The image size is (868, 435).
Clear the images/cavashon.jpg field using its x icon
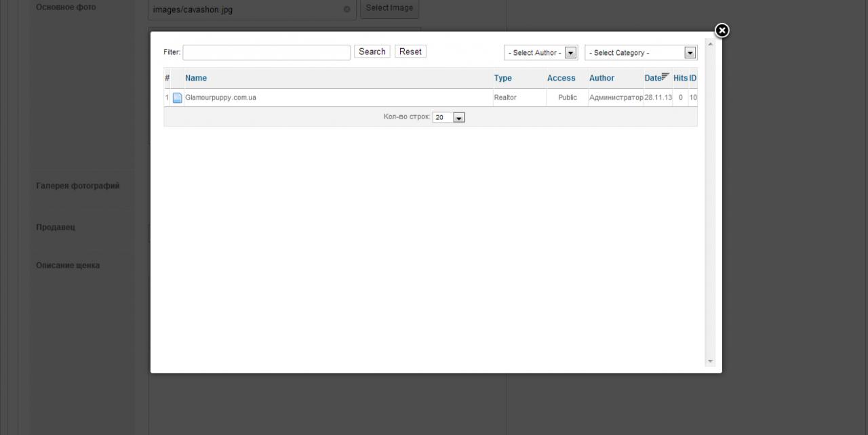pos(347,9)
